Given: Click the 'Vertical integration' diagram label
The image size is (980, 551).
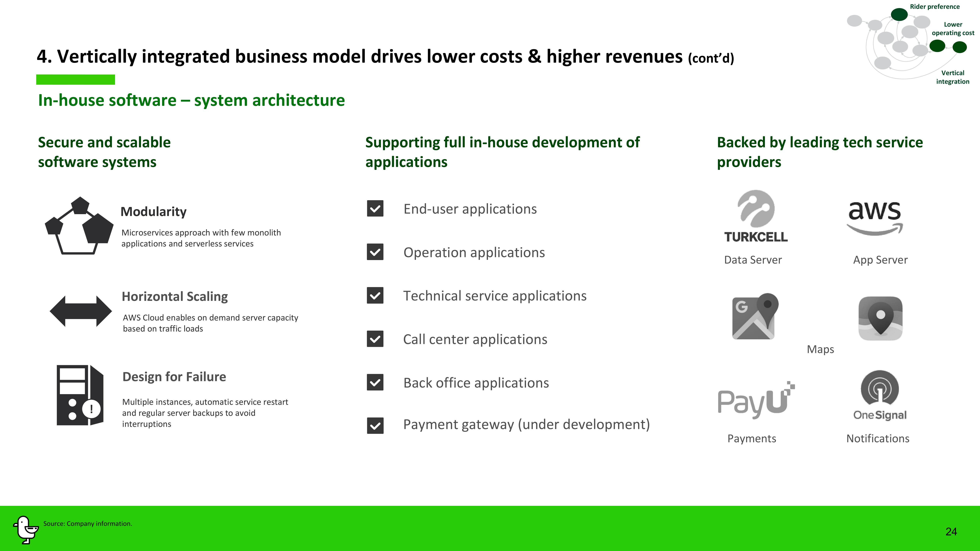Looking at the screenshot, I should pyautogui.click(x=953, y=77).
